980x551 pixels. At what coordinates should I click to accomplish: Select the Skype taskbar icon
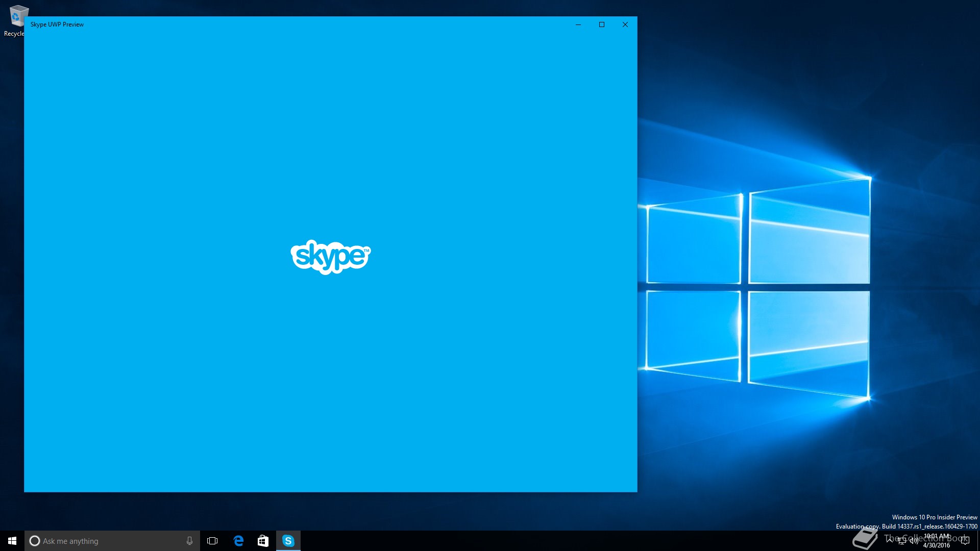click(288, 541)
